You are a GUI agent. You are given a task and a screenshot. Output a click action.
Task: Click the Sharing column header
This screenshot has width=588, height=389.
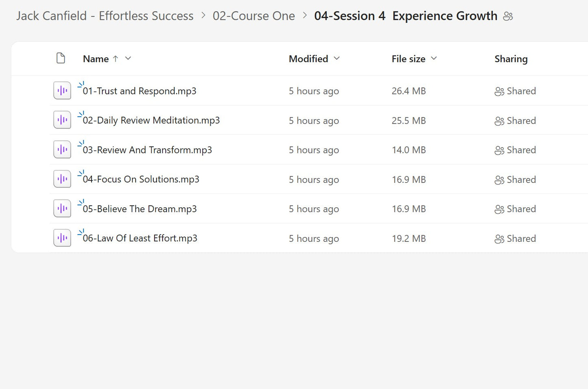point(511,59)
